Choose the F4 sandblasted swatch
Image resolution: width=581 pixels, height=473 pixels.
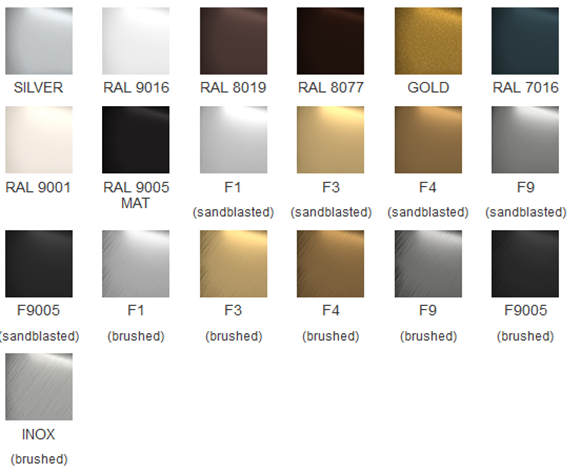[428, 140]
